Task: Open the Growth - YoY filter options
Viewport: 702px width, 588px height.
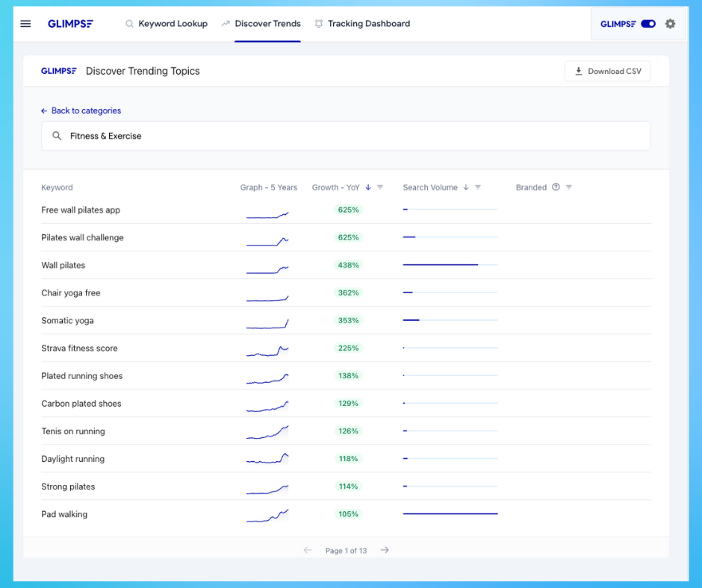Action: click(379, 187)
